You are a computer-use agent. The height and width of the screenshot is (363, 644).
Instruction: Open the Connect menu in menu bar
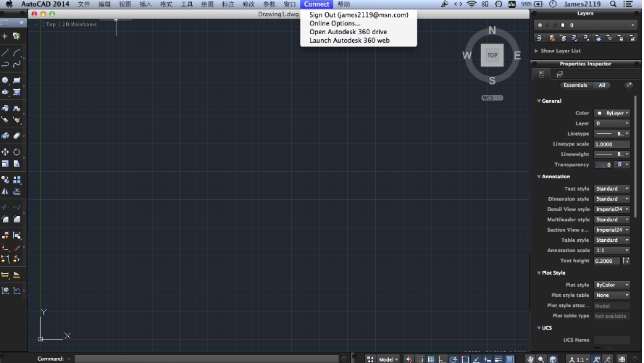(x=317, y=4)
